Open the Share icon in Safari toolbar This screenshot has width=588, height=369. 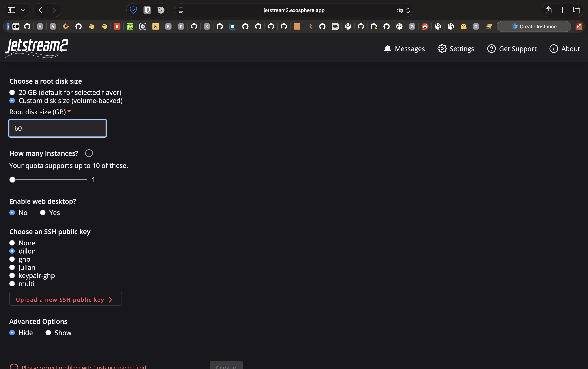click(549, 10)
